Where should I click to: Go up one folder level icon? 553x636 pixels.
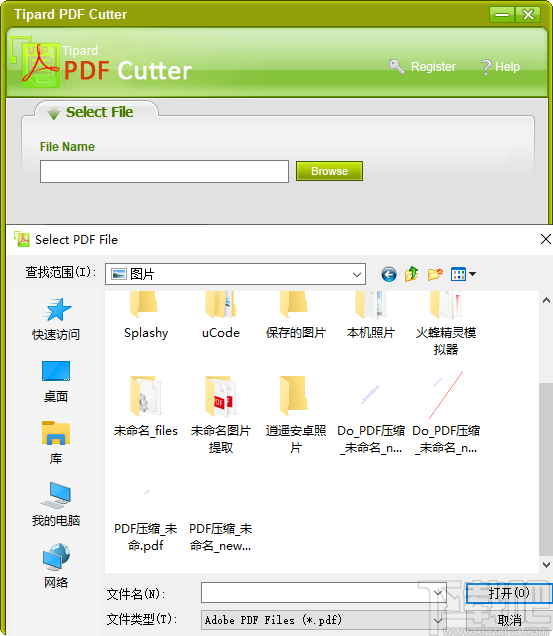click(x=411, y=274)
